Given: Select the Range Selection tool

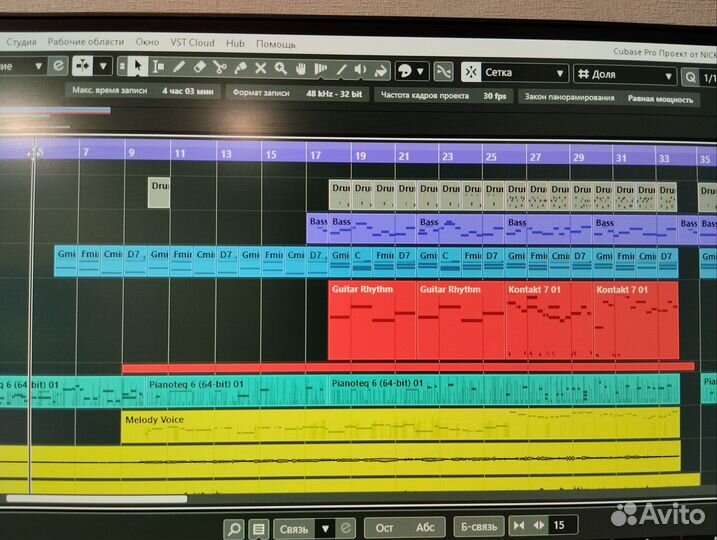Looking at the screenshot, I should 159,68.
